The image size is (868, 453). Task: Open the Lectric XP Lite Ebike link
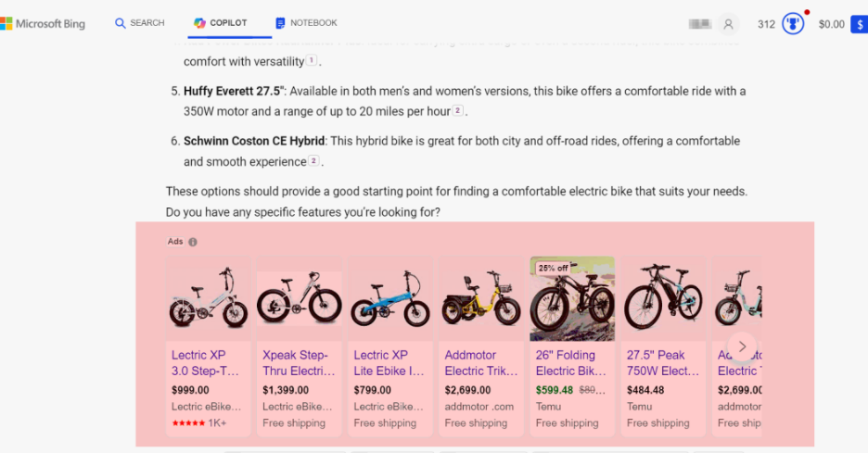click(388, 362)
